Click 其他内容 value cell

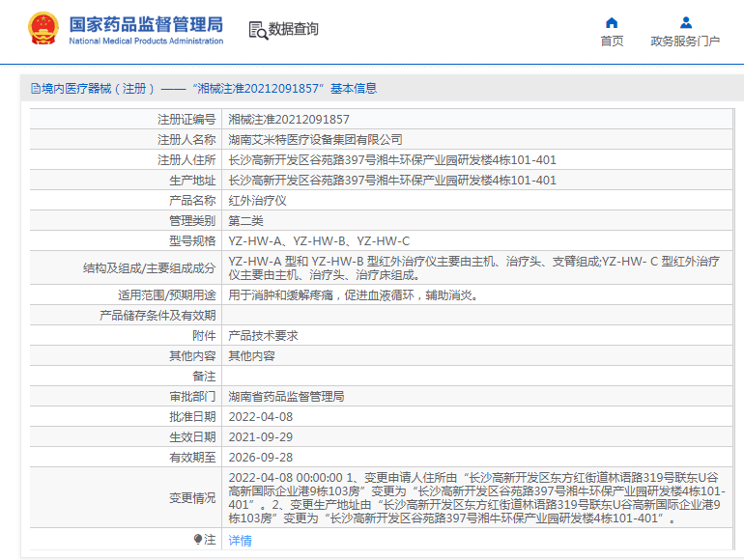(x=252, y=356)
